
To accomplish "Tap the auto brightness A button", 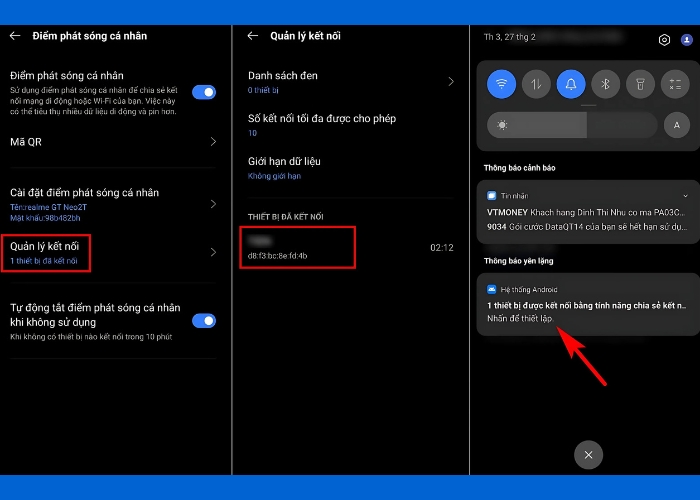I will 676,126.
